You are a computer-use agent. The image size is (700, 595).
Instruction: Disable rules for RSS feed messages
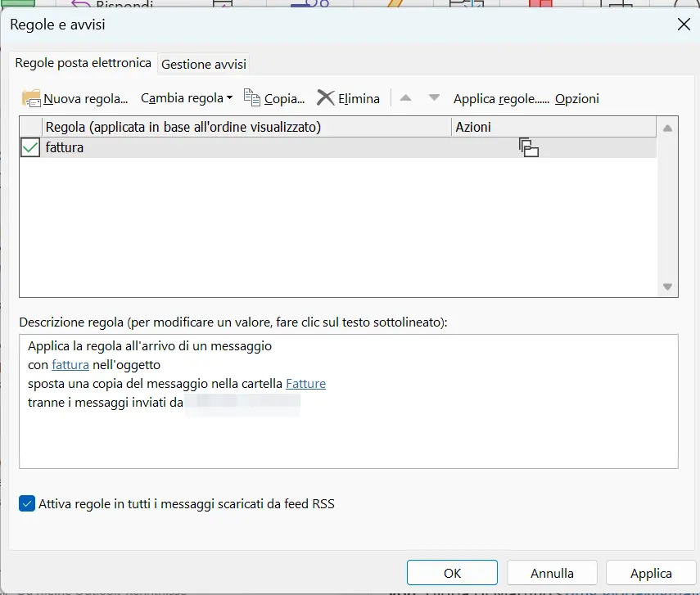[25, 505]
